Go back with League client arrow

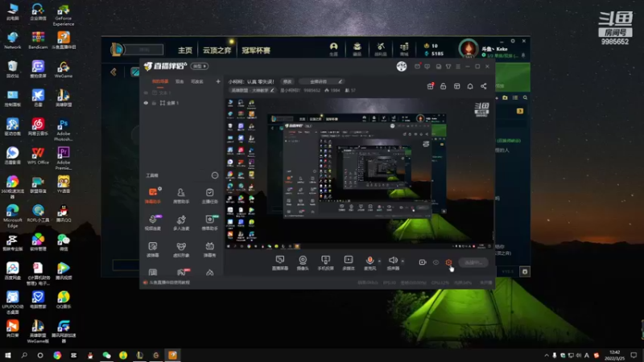[114, 72]
